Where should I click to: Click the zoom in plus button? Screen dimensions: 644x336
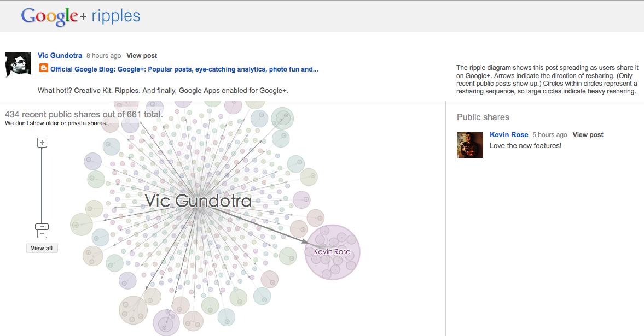[x=42, y=143]
